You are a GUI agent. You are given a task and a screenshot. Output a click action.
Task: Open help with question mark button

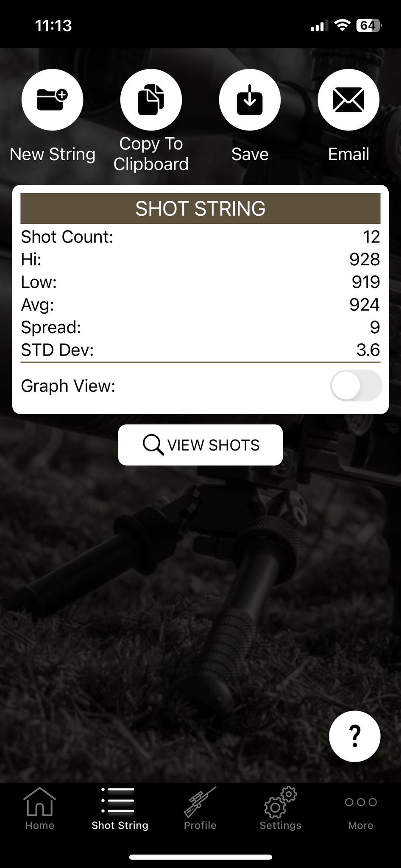tap(354, 736)
